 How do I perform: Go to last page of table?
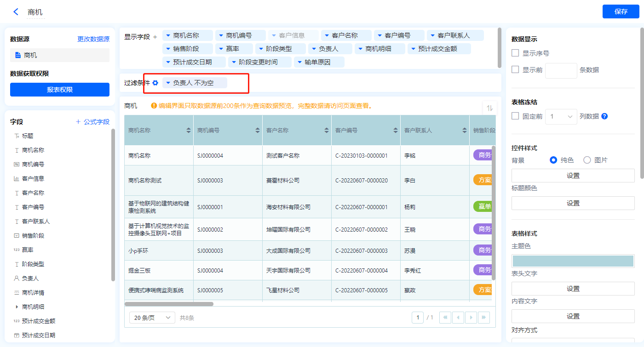point(483,318)
